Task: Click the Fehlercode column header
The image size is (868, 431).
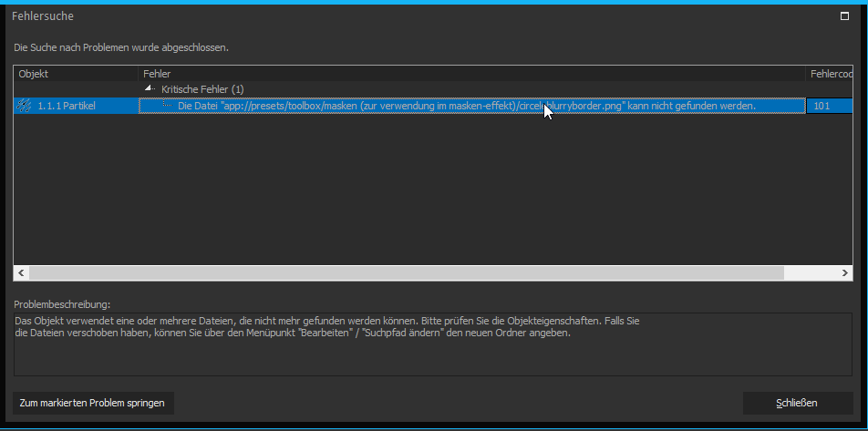Action: pos(830,73)
